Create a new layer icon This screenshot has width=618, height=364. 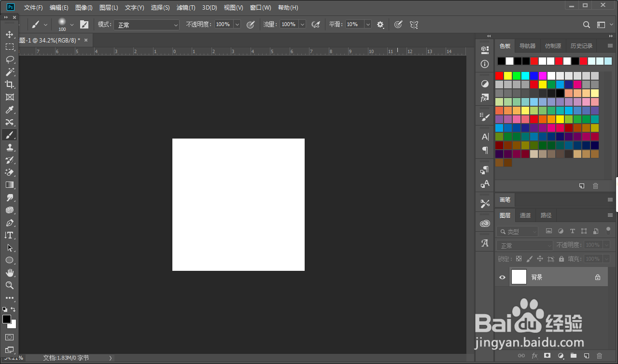[x=586, y=356]
